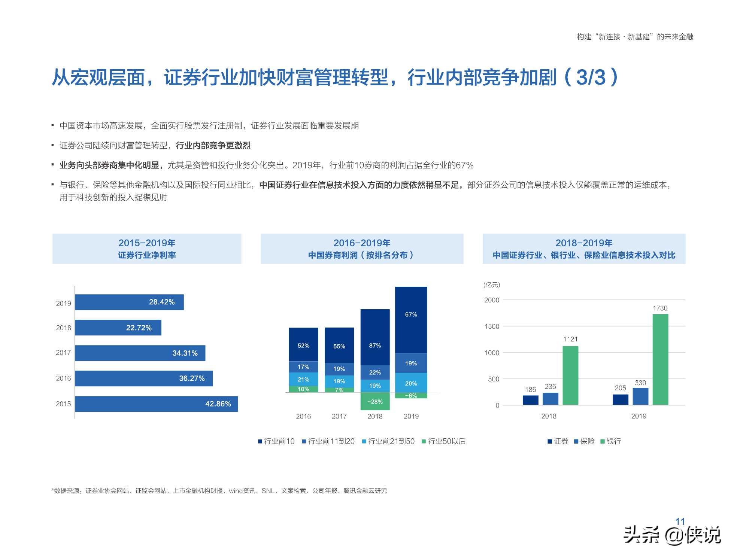Click the 2016 bar showing 36.27%
This screenshot has width=737, height=560.
tap(144, 378)
